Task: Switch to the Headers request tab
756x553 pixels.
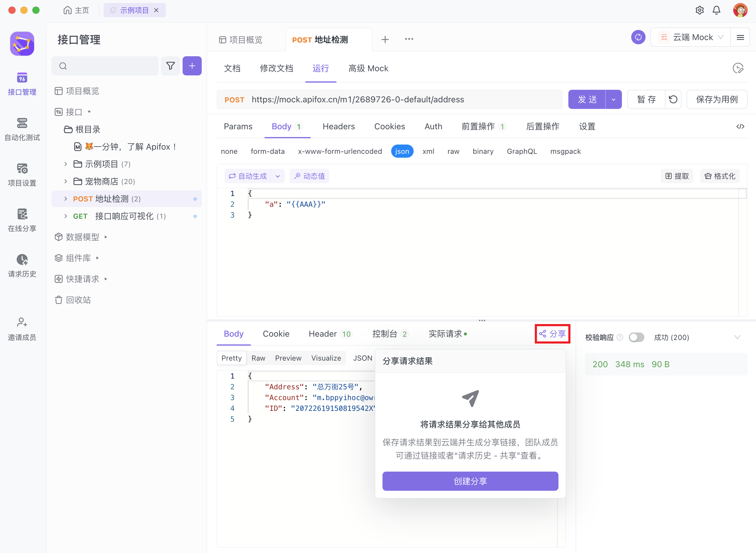Action: (338, 127)
